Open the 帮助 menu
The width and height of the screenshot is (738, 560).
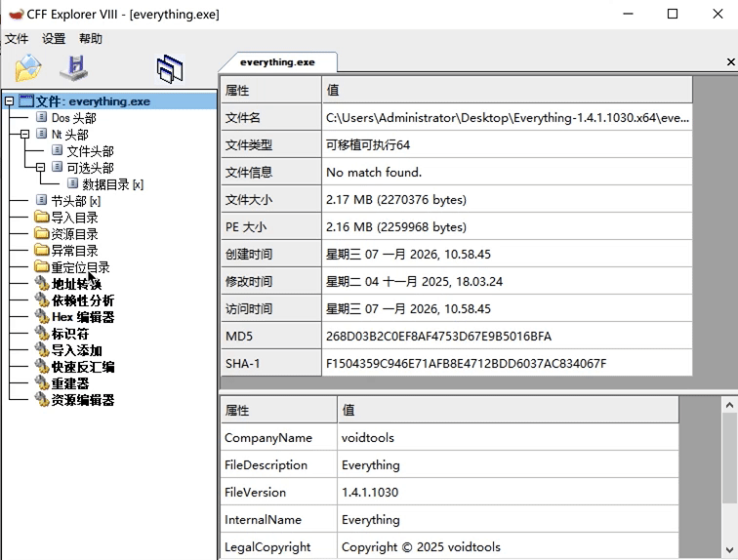coord(91,39)
